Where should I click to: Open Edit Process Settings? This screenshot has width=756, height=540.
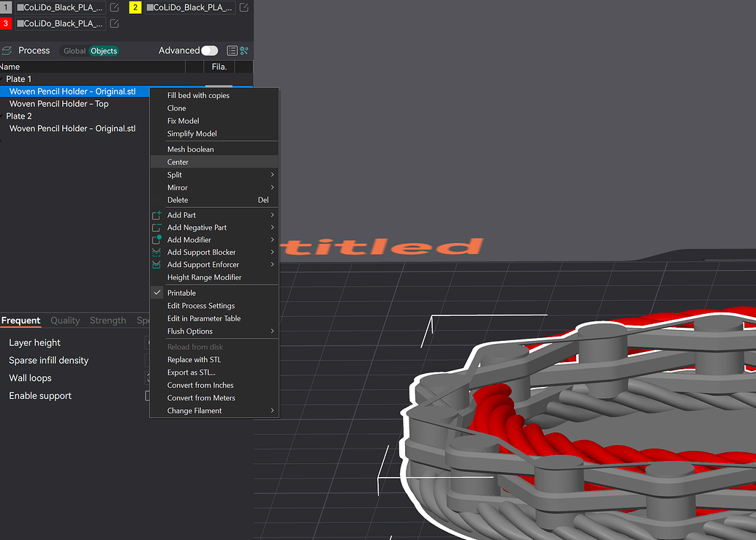(214, 305)
